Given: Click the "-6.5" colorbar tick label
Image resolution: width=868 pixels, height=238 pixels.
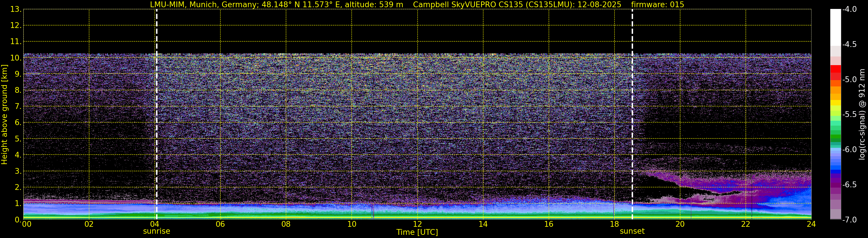Looking at the screenshot, I should [x=850, y=184].
